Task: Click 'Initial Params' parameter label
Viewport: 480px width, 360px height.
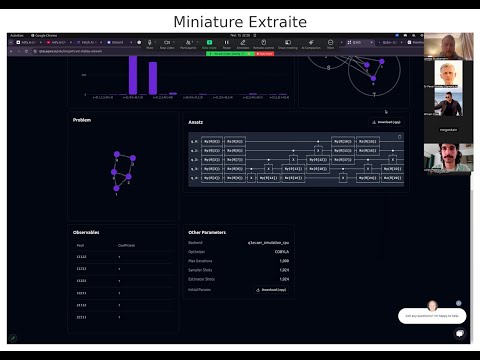Action: click(199, 290)
